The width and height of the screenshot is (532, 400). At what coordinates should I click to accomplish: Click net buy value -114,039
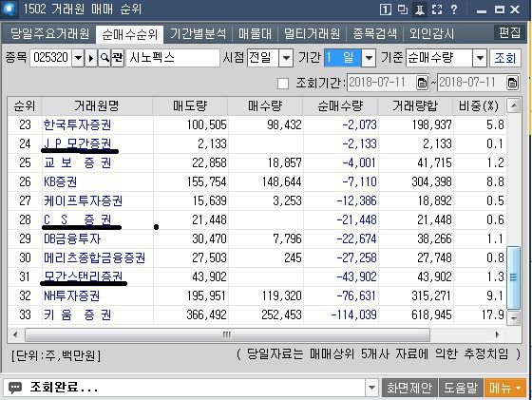coord(353,314)
